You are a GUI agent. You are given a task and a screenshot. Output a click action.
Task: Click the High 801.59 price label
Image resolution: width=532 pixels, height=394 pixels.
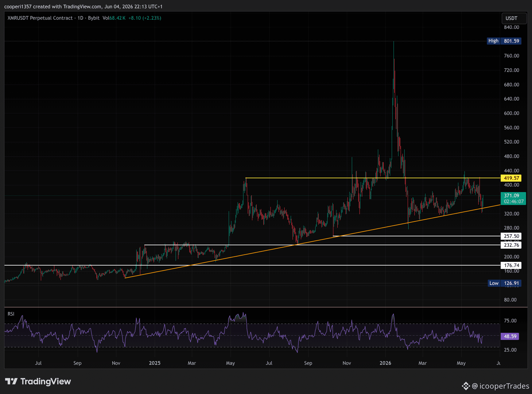pos(504,41)
